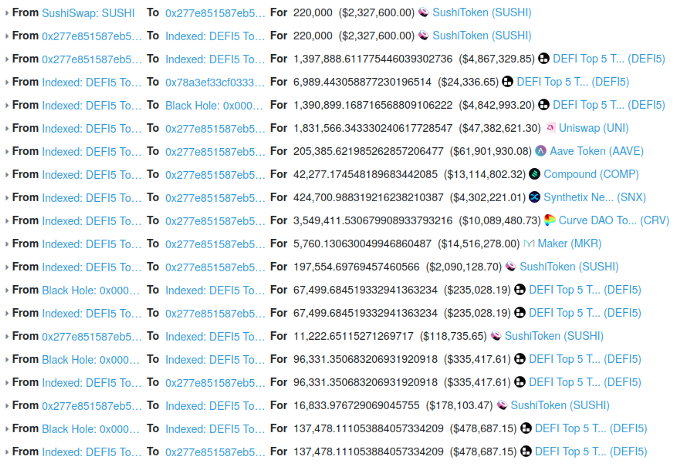Click the amount 42,277.174548189683442085
Image resolution: width=700 pixels, height=466 pixels.
point(365,175)
